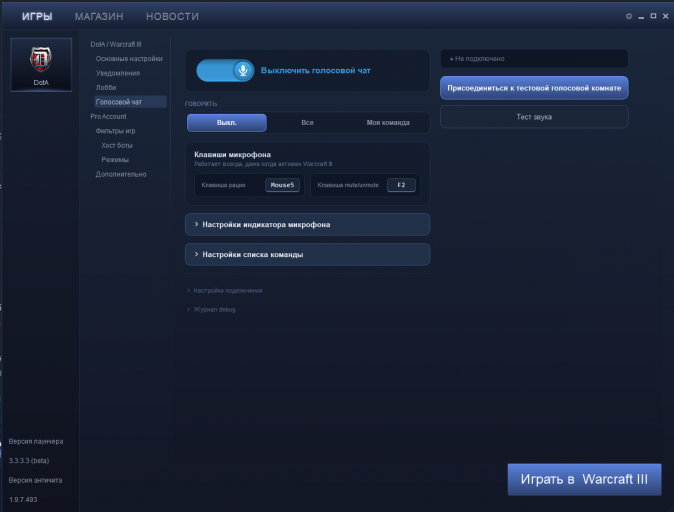The image size is (674, 512).
Task: Click launcher version '3.3.3.3 (beta)' text
Action: coord(29,461)
